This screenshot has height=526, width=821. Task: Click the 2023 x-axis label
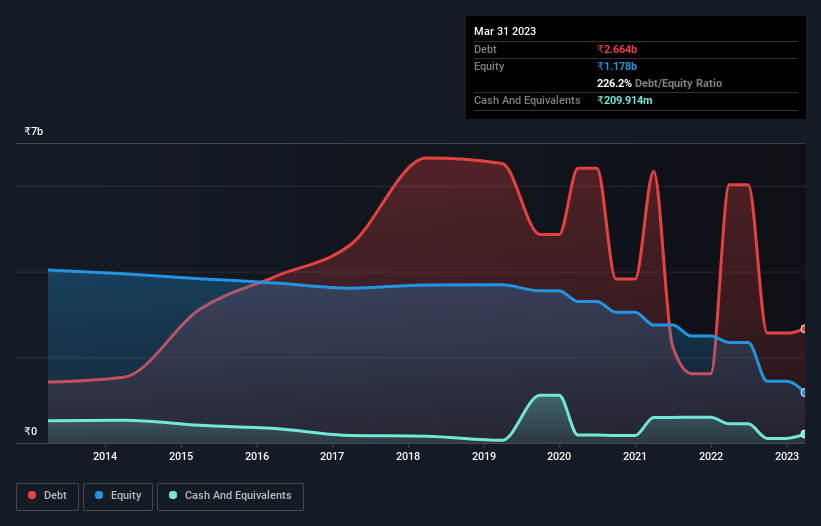point(786,456)
